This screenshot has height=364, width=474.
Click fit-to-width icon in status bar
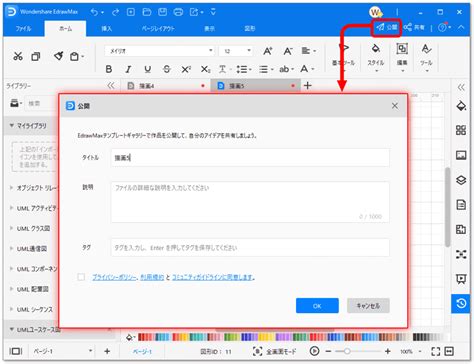click(449, 351)
